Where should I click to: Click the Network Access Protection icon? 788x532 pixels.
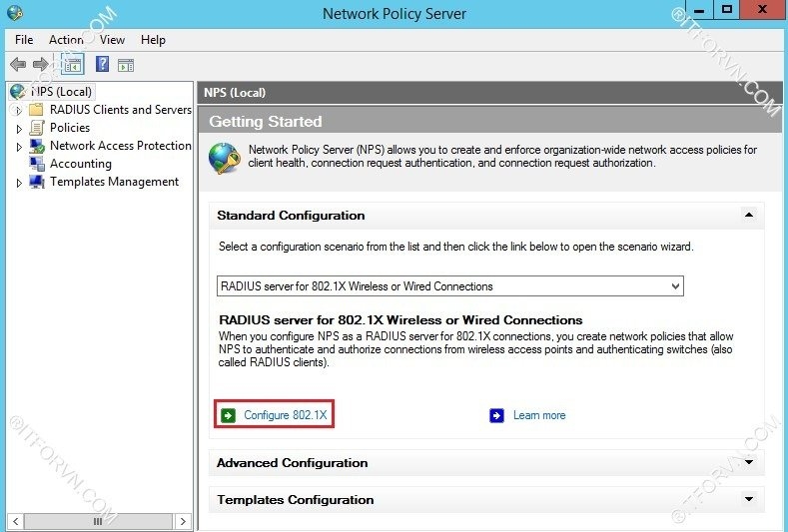37,146
